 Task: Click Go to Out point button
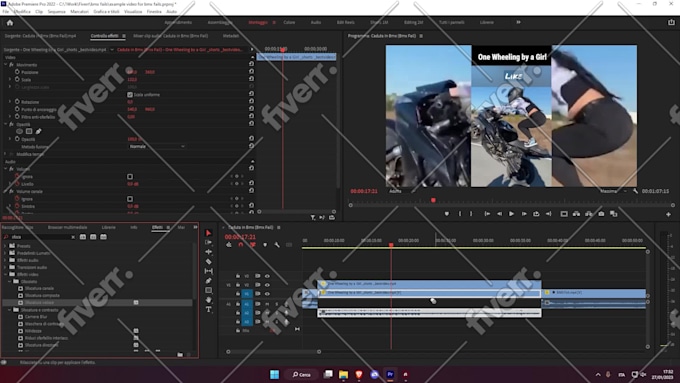(x=549, y=214)
